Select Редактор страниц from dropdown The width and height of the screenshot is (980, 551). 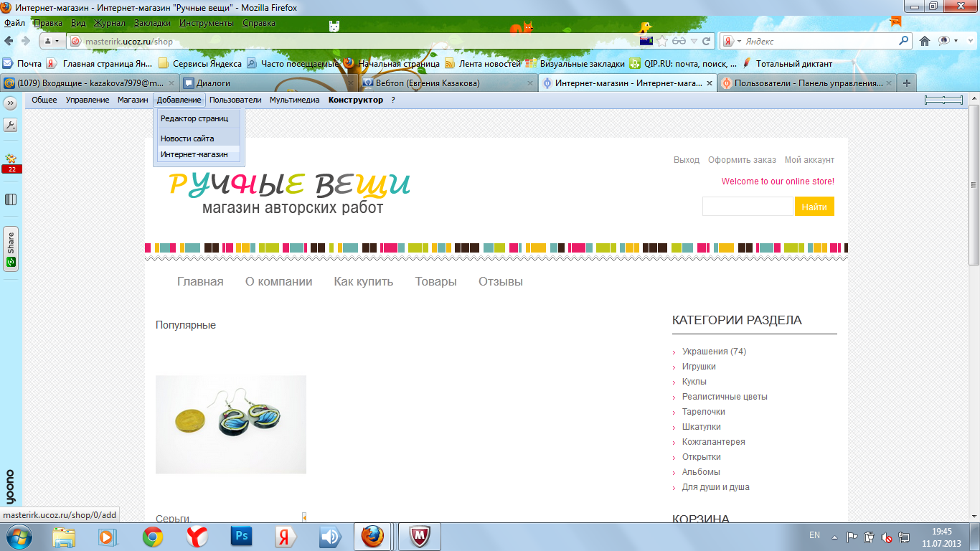[199, 118]
